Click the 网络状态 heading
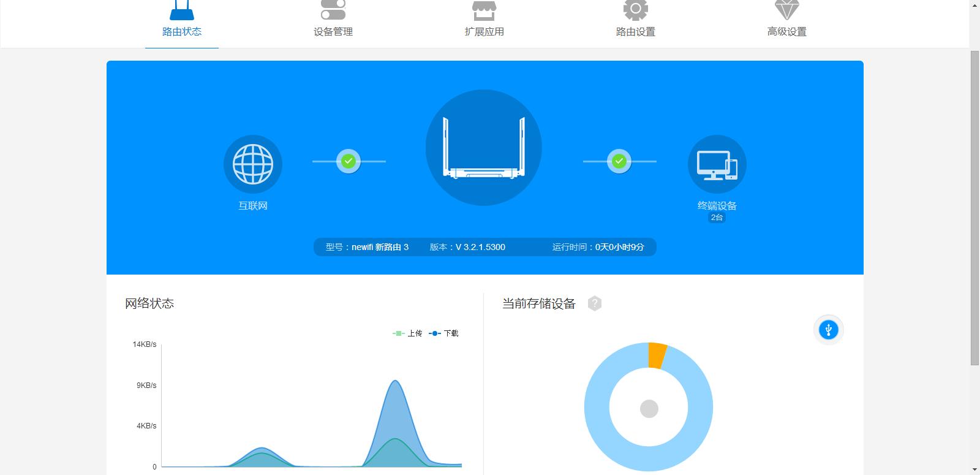The height and width of the screenshot is (475, 980). 149,303
